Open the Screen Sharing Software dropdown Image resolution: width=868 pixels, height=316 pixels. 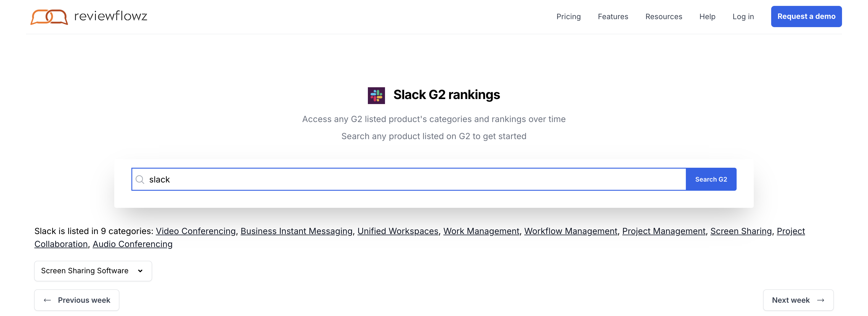(93, 271)
